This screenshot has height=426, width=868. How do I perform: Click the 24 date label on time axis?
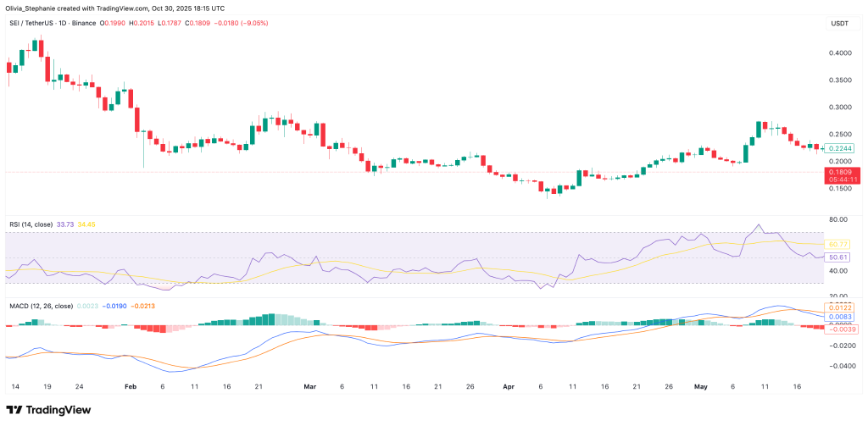click(80, 387)
